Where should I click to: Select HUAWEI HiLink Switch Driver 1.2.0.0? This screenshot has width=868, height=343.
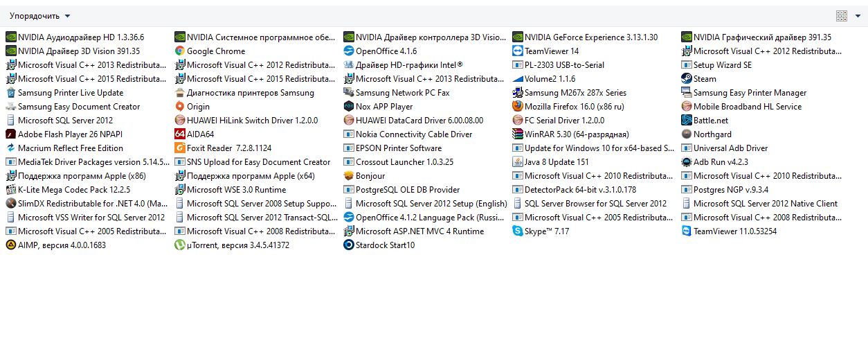246,121
